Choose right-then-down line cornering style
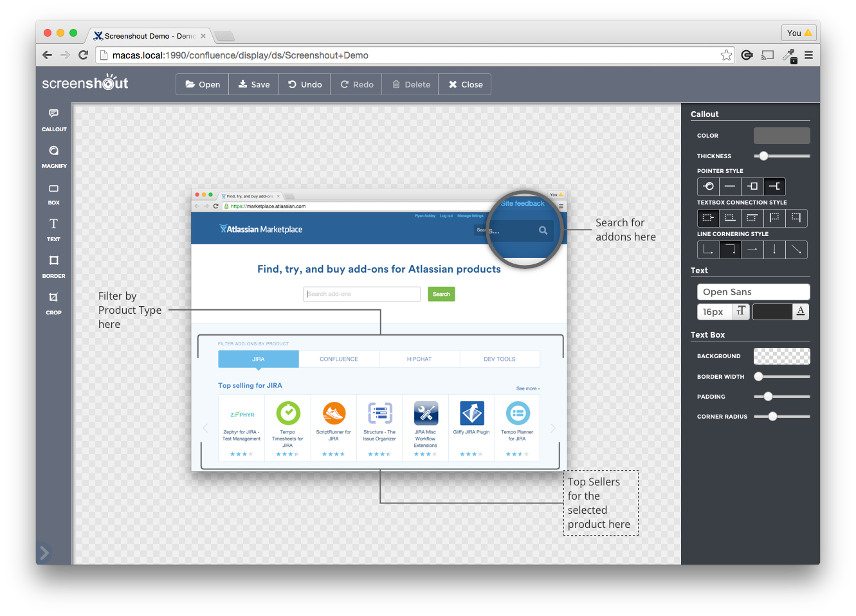856x616 pixels. 730,249
